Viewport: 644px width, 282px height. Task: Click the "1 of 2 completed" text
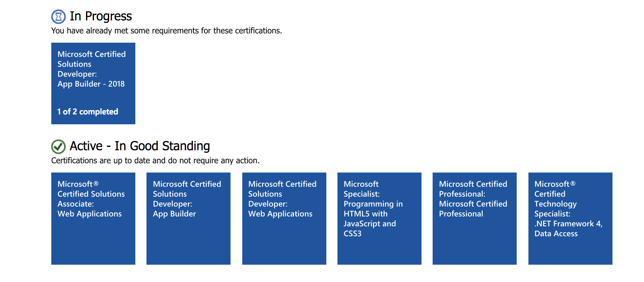pos(88,112)
